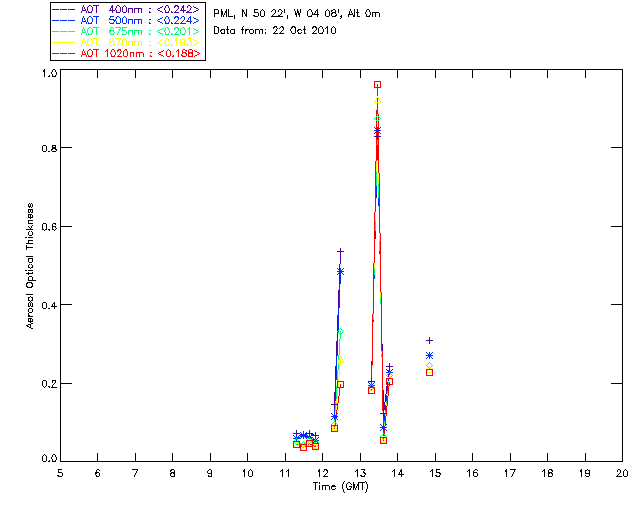Click the 'Data from: 22 Oct 2010' text
640x512 pixels.
(x=275, y=30)
